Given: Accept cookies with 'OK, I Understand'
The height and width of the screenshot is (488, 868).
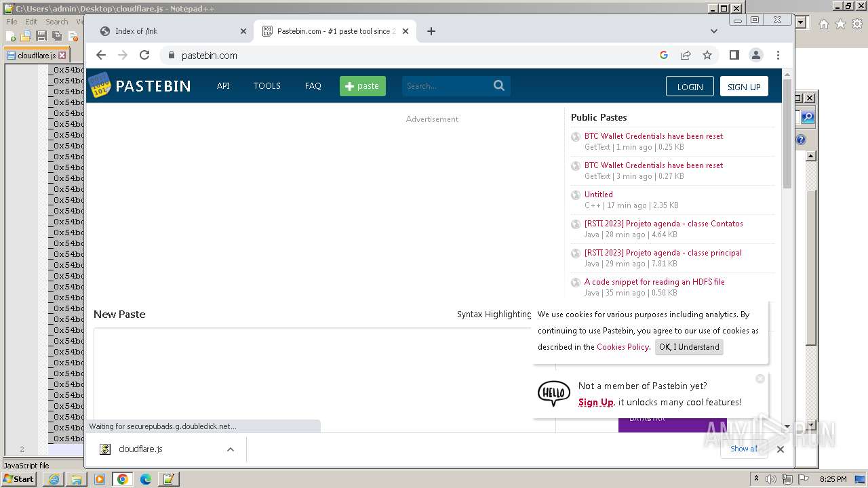Looking at the screenshot, I should (x=689, y=347).
